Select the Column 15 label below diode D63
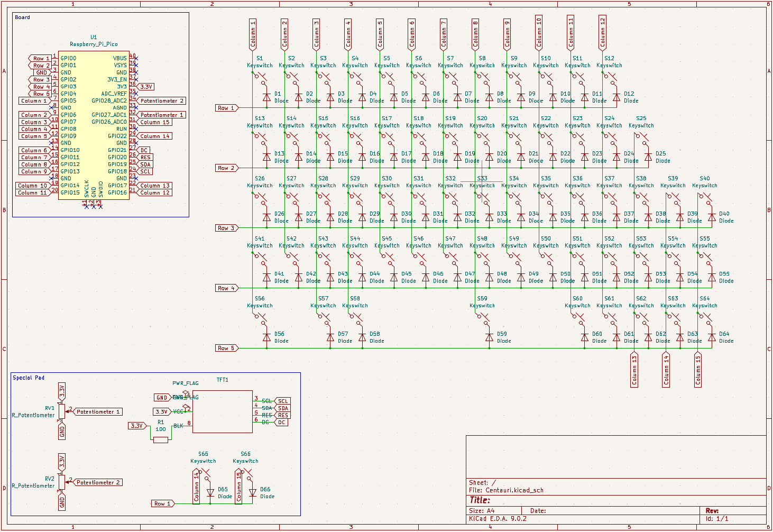Image resolution: width=773 pixels, height=532 pixels. click(x=698, y=370)
